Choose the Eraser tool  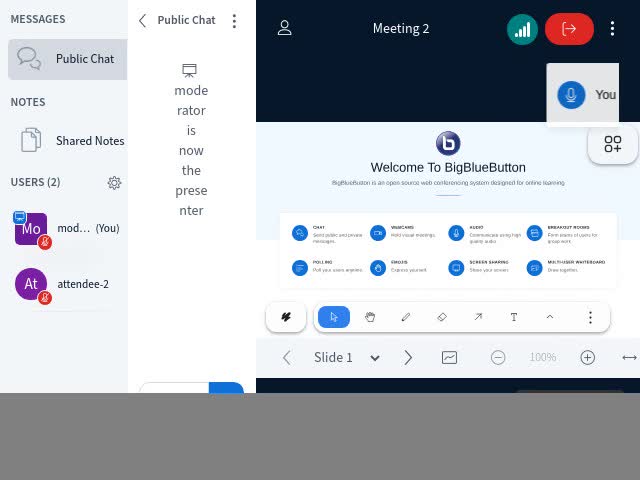[x=442, y=317]
